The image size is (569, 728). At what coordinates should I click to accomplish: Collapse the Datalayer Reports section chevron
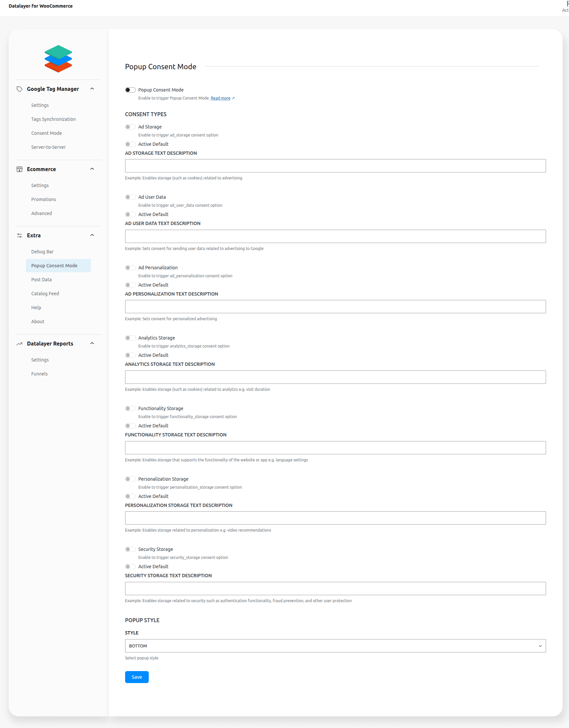click(92, 343)
